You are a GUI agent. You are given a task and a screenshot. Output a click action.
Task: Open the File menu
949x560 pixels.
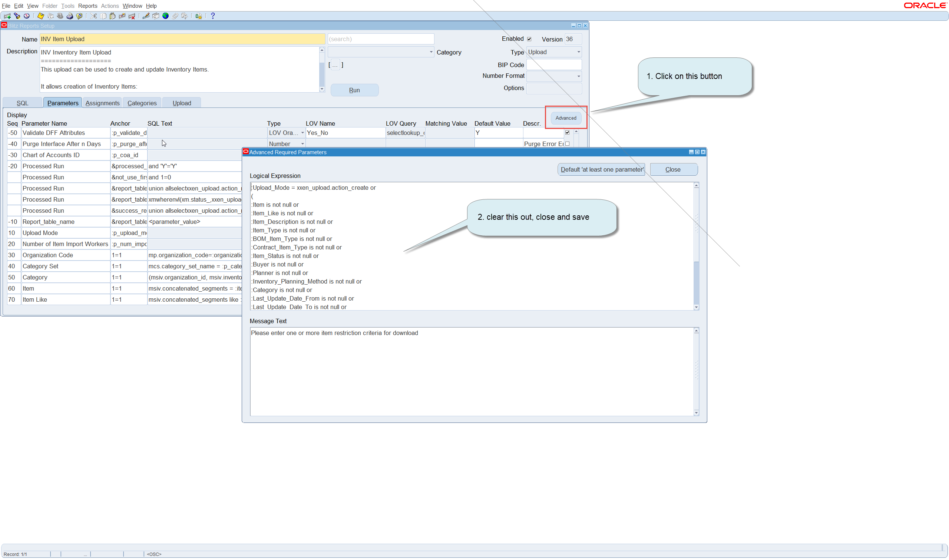(x=6, y=6)
